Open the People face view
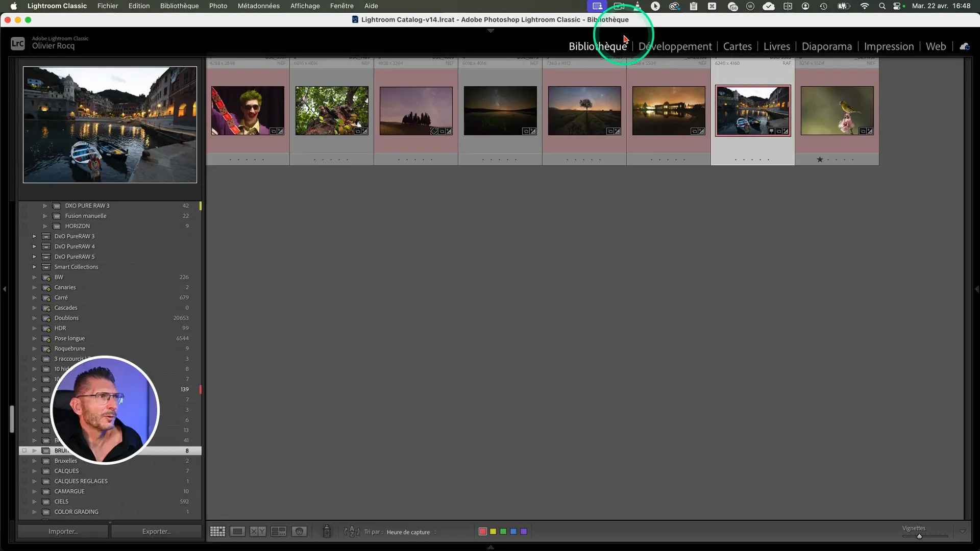This screenshot has height=551, width=980. 299,532
